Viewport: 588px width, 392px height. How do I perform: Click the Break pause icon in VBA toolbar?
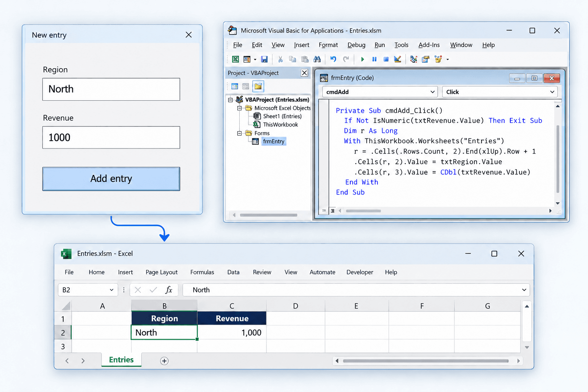(374, 59)
